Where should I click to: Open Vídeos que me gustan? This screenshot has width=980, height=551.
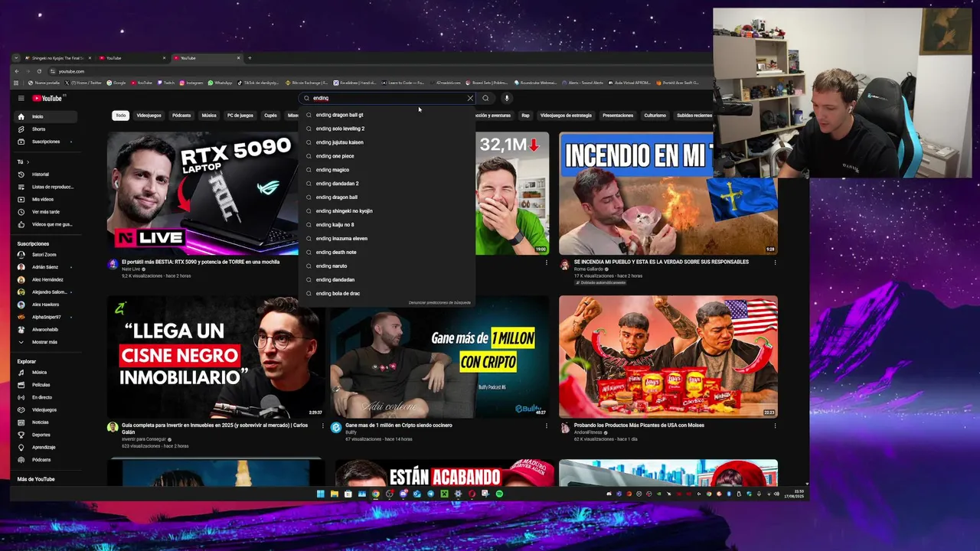[x=46, y=224]
